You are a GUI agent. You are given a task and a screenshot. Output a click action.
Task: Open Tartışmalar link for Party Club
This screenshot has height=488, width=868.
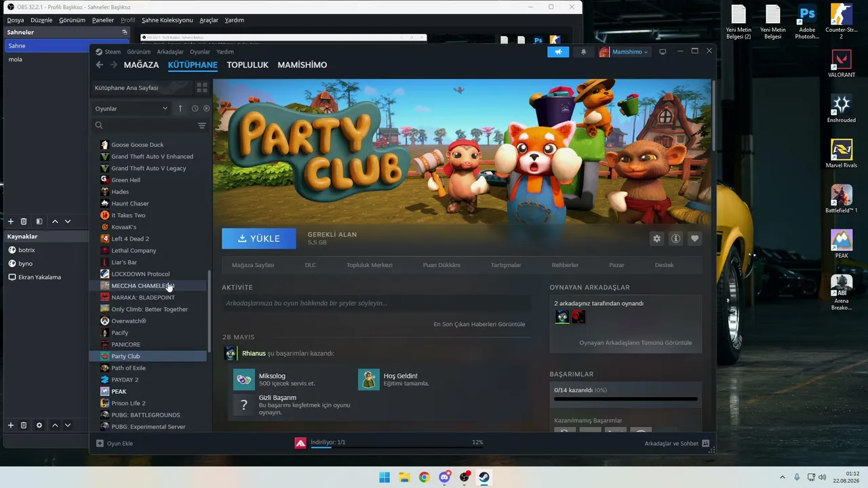point(506,265)
